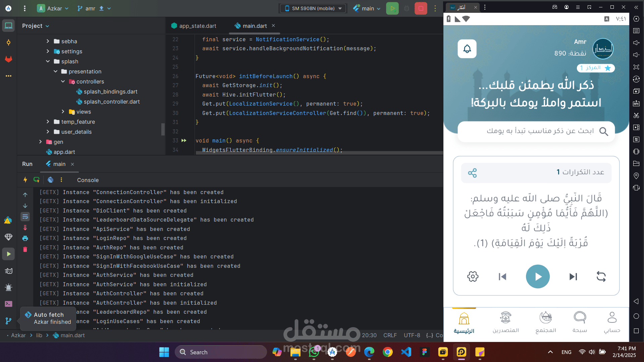Open splash_controller.dart file in tree
Image resolution: width=644 pixels, height=362 pixels.
(111, 102)
